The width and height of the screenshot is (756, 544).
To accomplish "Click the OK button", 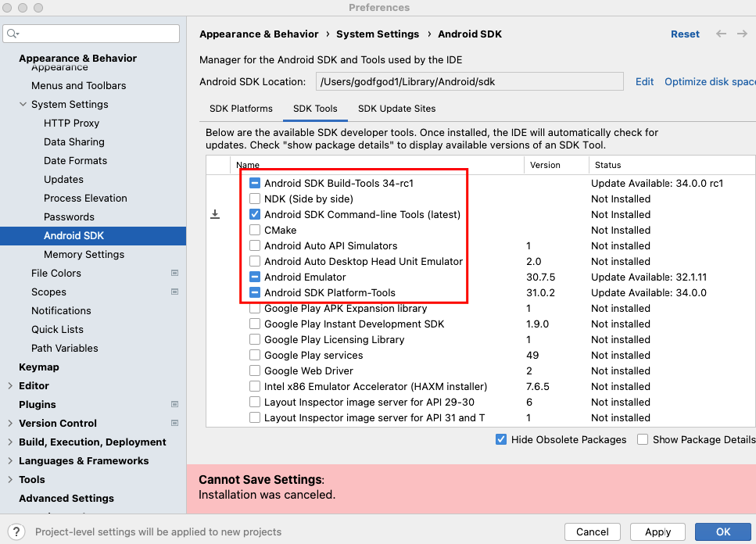I will pos(722,532).
